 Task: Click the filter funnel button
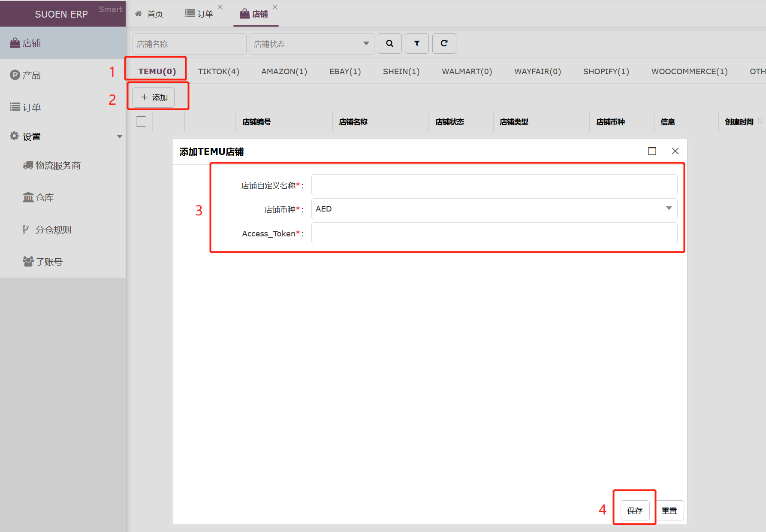(416, 43)
